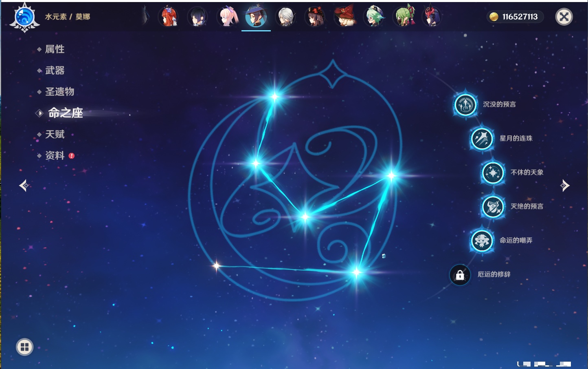Select the mint-haired character with glasses portrait
Screen dimensions: 588x369
(x=374, y=17)
